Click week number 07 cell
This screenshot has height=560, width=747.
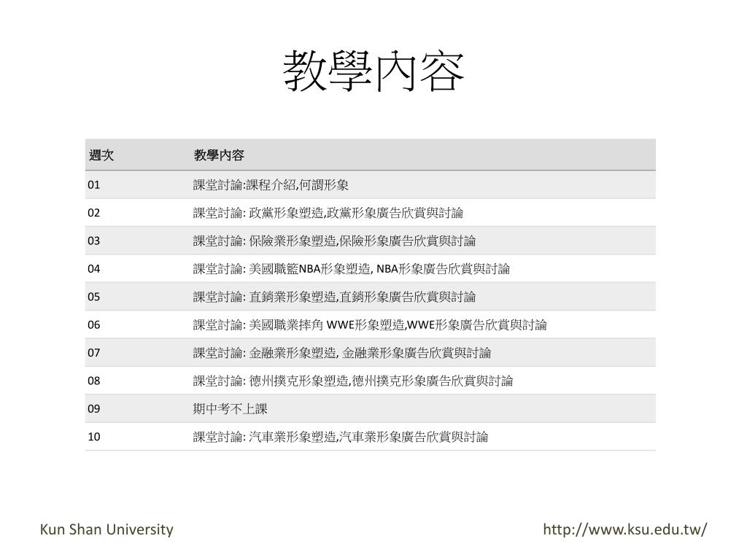click(x=94, y=353)
